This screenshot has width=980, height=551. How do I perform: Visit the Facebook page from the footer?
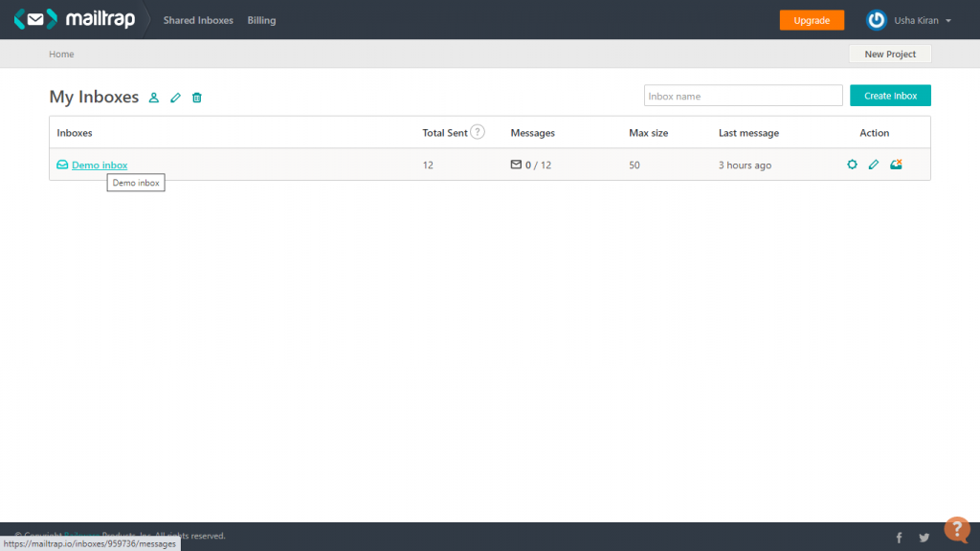tap(899, 538)
